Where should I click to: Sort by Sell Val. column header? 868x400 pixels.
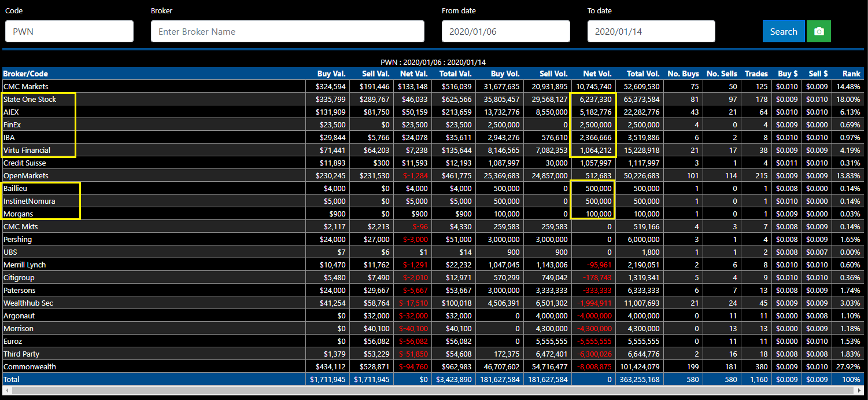375,74
